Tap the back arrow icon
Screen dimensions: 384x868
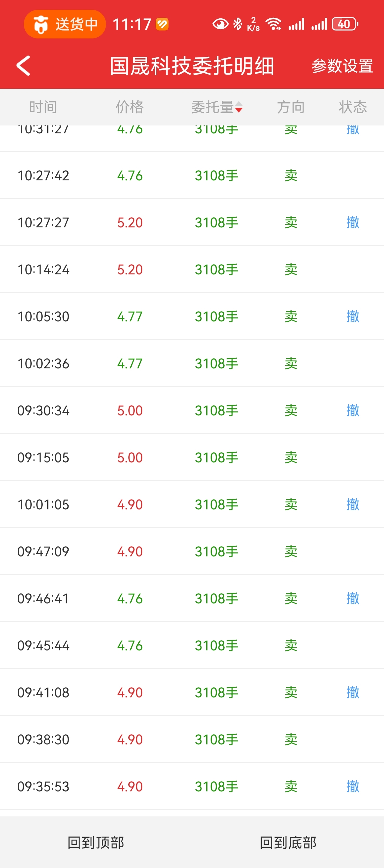pos(23,66)
